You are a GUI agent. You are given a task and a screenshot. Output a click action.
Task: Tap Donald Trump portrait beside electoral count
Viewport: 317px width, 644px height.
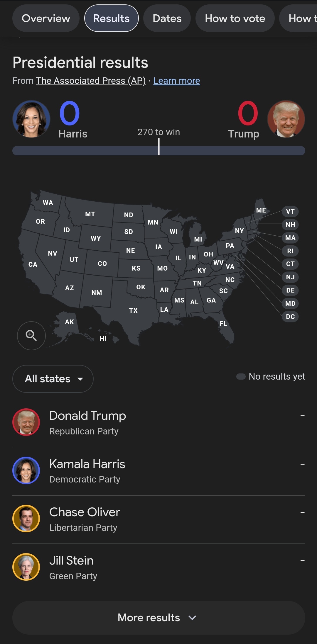pyautogui.click(x=286, y=119)
